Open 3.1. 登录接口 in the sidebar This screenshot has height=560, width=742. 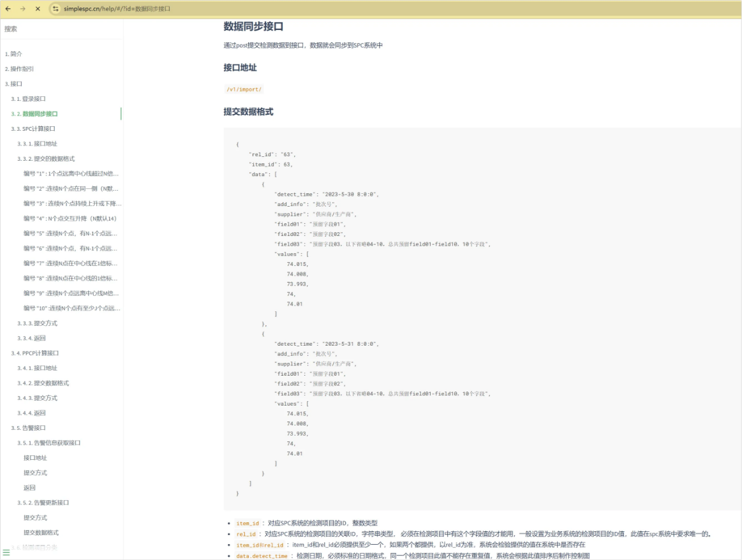click(x=28, y=99)
